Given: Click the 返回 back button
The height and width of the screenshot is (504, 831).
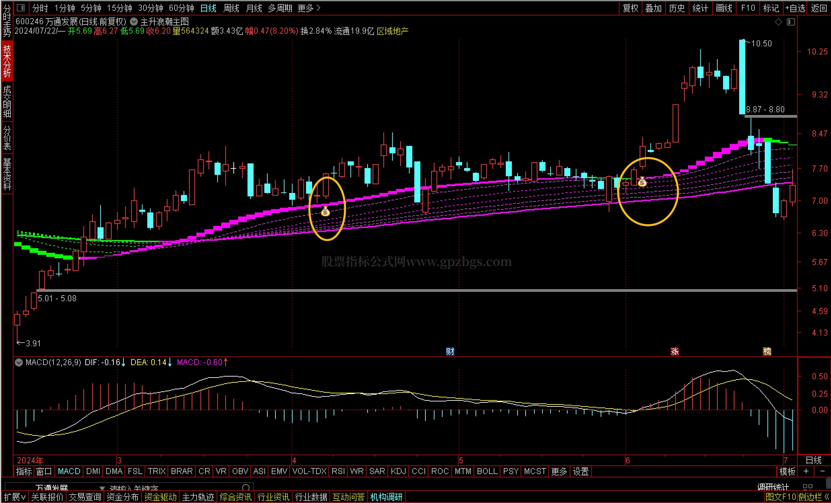Looking at the screenshot, I should 819,8.
